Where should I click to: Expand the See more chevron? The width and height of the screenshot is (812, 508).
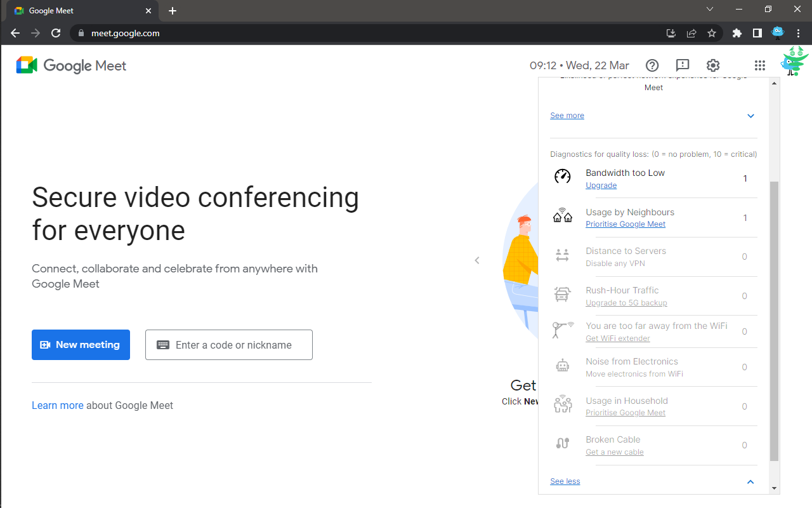(x=750, y=116)
